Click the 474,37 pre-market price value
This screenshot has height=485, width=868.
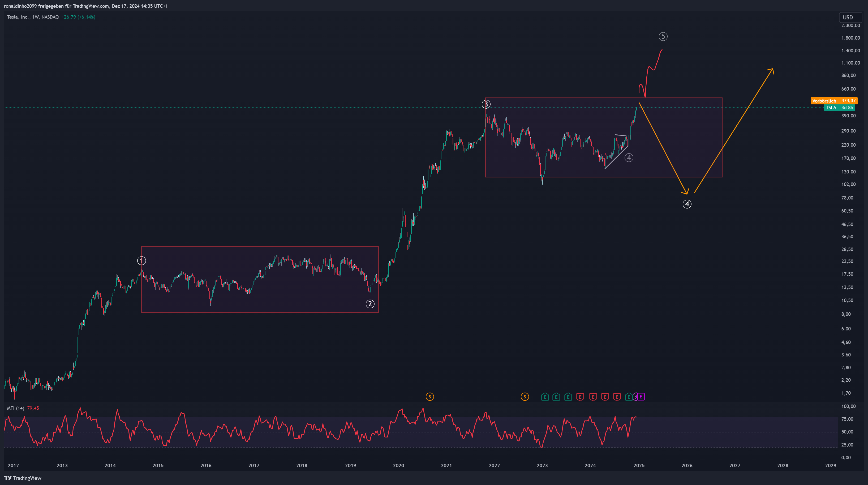[x=848, y=101]
